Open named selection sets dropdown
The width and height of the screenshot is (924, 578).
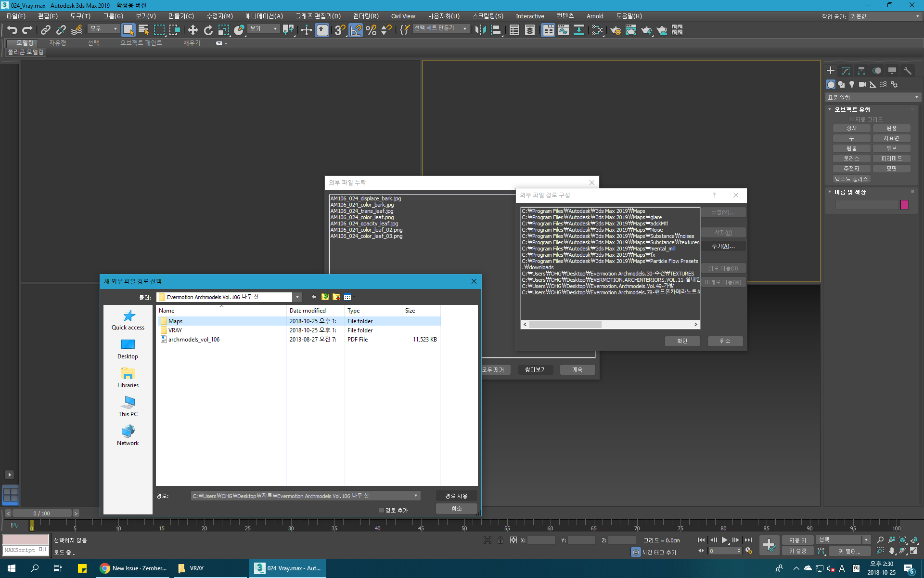(441, 29)
